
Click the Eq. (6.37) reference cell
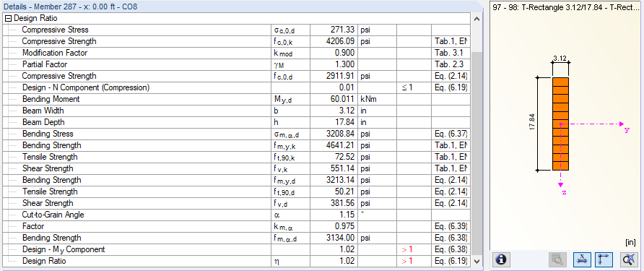click(x=451, y=134)
